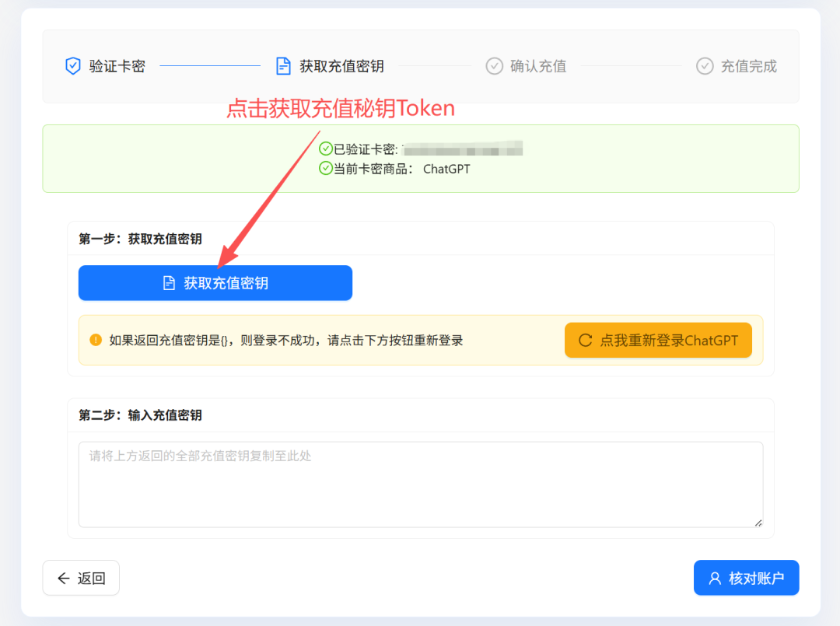Click the back arrow inside the 返回 button
This screenshot has height=626, width=840.
click(x=63, y=578)
